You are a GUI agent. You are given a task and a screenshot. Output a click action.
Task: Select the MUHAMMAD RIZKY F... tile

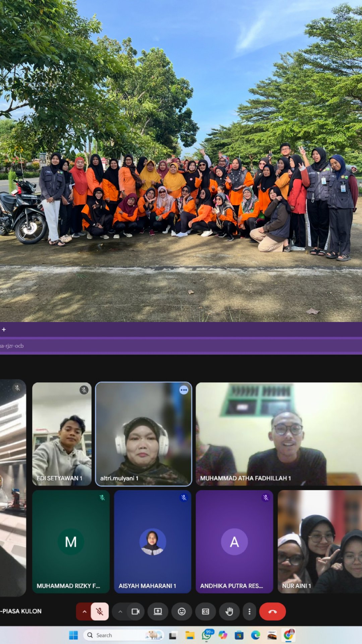(x=71, y=542)
